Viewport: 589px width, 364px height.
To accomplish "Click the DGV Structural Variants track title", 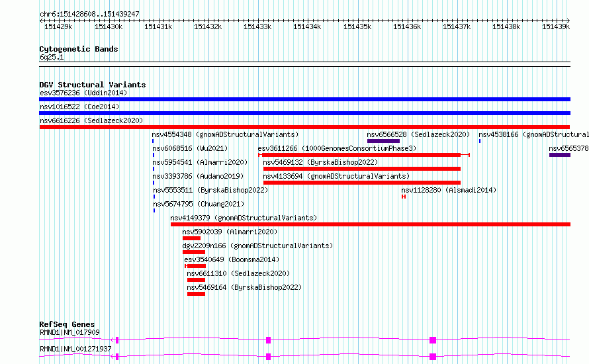I will [x=93, y=85].
